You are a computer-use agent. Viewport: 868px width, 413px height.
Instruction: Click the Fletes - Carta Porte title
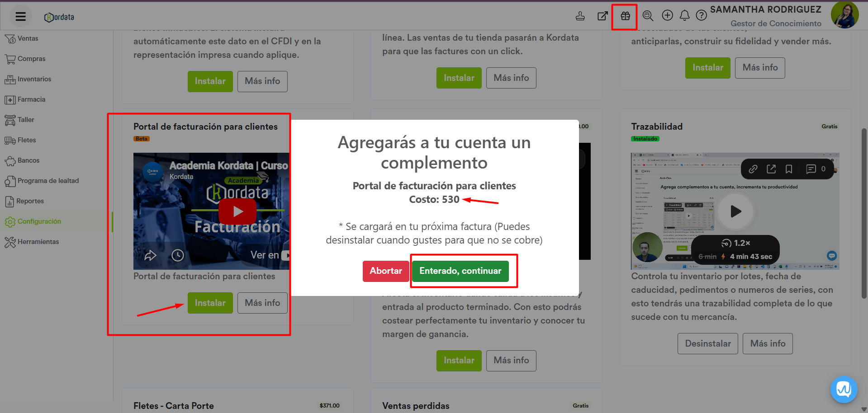(x=174, y=406)
